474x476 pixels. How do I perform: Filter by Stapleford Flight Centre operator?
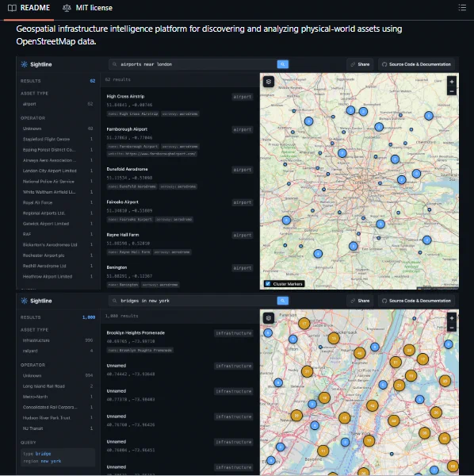(58, 139)
